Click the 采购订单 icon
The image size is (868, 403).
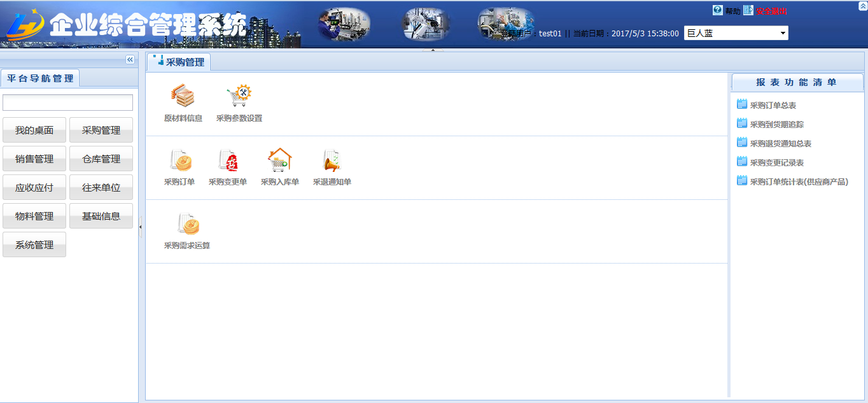[x=179, y=160]
